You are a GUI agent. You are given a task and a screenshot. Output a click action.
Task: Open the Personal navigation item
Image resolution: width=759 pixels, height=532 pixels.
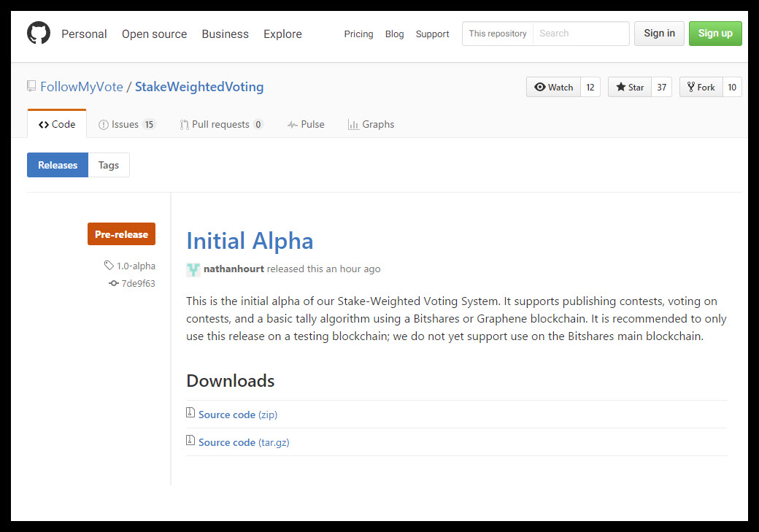coord(84,34)
